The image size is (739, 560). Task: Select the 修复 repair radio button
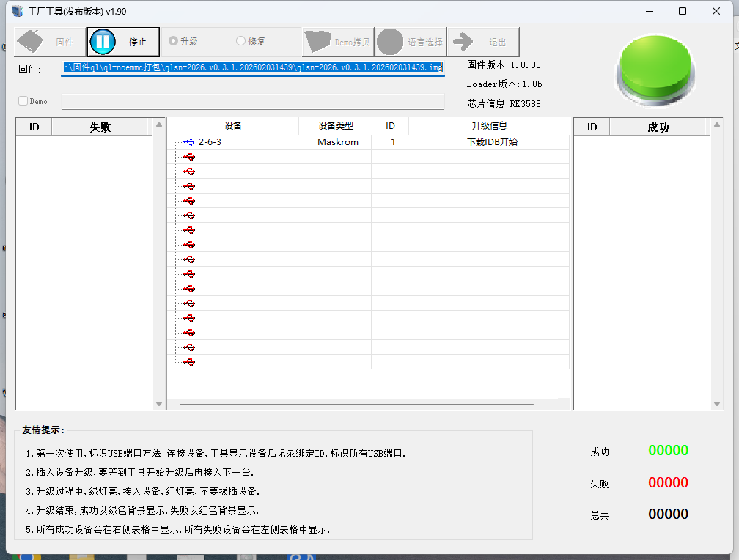click(240, 41)
